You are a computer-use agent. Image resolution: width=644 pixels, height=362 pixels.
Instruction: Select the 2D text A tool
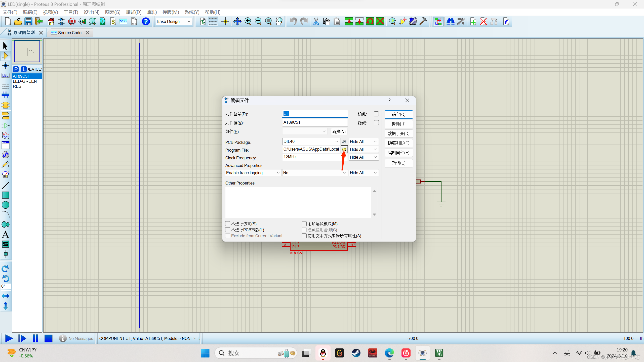[x=5, y=234]
